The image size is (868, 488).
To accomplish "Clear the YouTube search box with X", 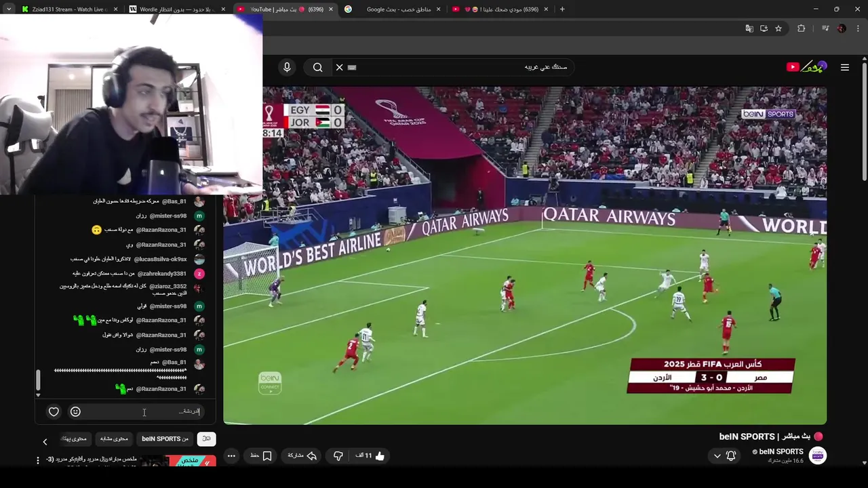I will pyautogui.click(x=339, y=67).
